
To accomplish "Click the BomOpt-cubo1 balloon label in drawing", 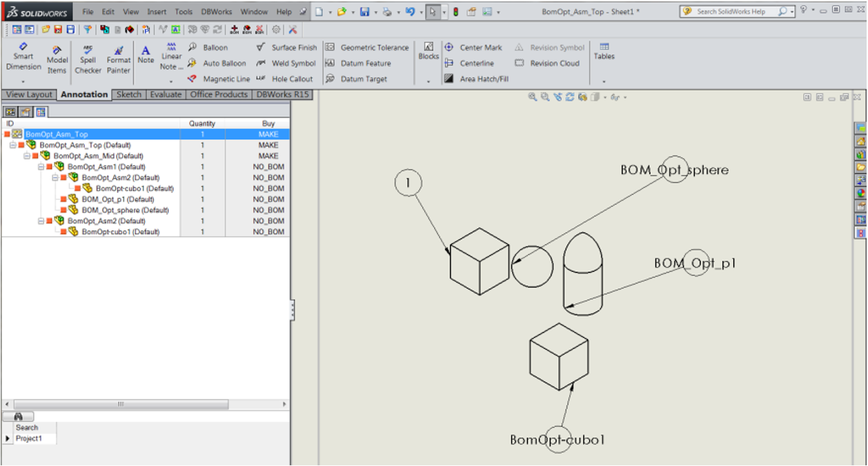I will [558, 439].
